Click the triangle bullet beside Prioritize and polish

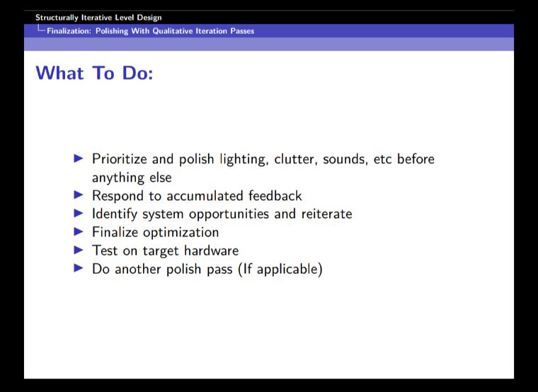click(79, 159)
